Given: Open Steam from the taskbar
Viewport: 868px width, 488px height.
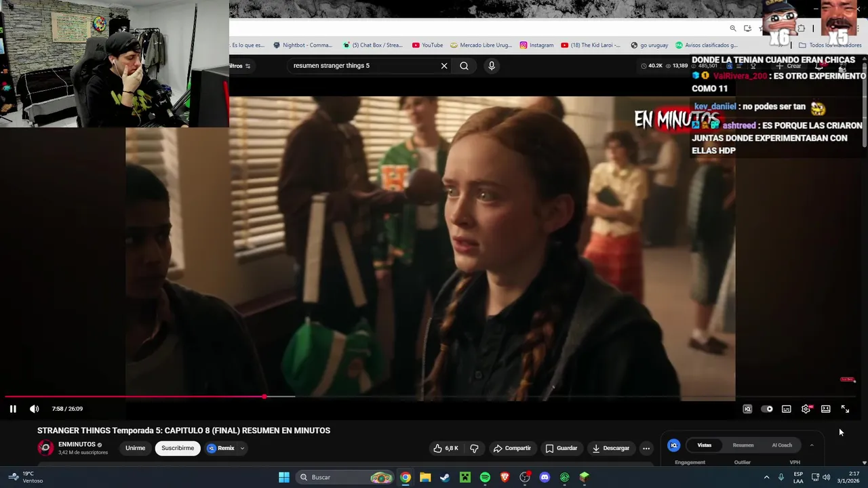Looking at the screenshot, I should coord(445,477).
